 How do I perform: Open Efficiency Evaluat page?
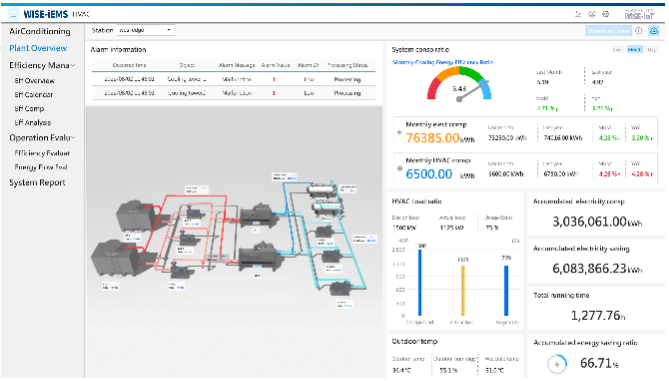(42, 153)
